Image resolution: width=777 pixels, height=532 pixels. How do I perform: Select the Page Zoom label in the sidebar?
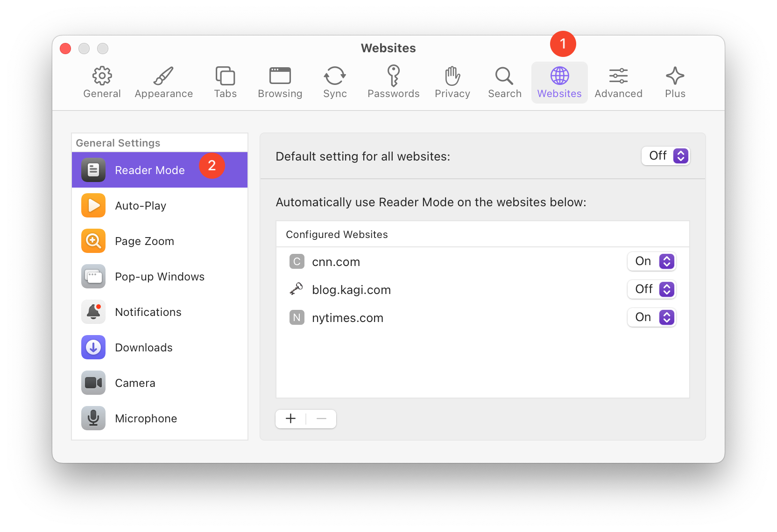coord(145,241)
